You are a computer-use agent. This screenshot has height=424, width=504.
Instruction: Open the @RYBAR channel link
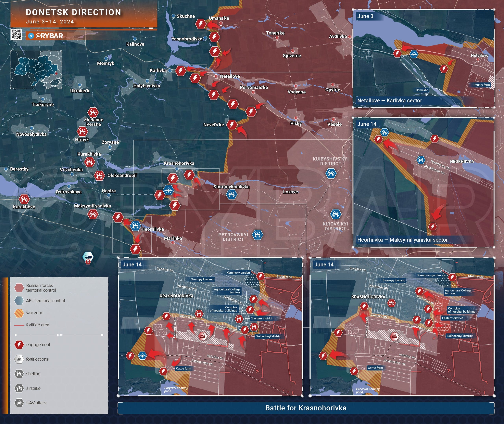[49, 36]
